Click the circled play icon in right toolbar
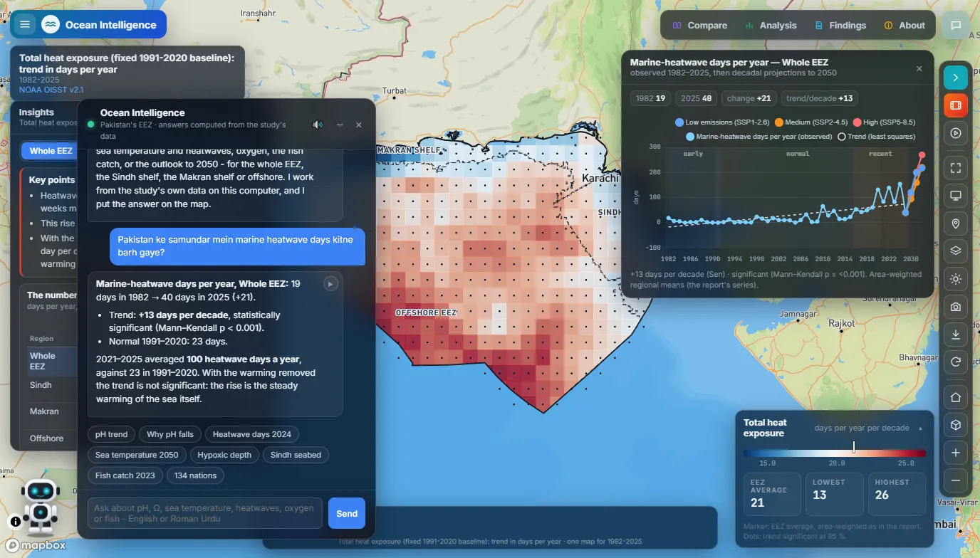This screenshot has width=980, height=558. [x=956, y=133]
